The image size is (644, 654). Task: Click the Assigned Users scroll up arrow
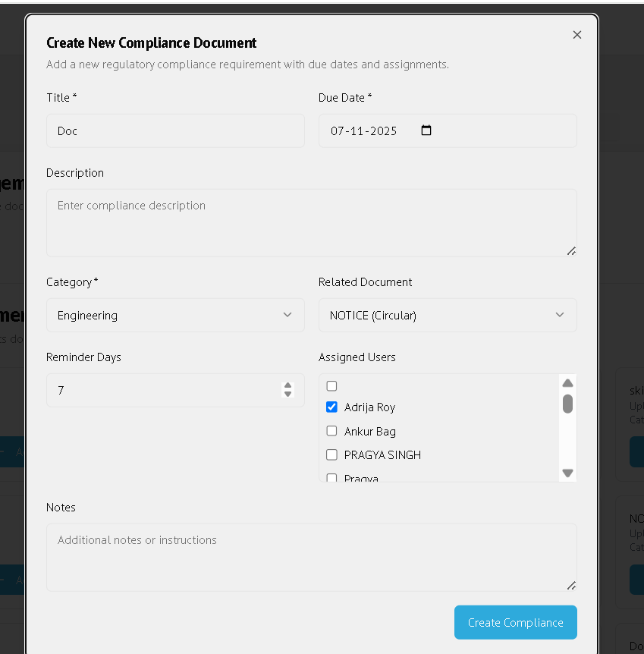click(x=567, y=383)
